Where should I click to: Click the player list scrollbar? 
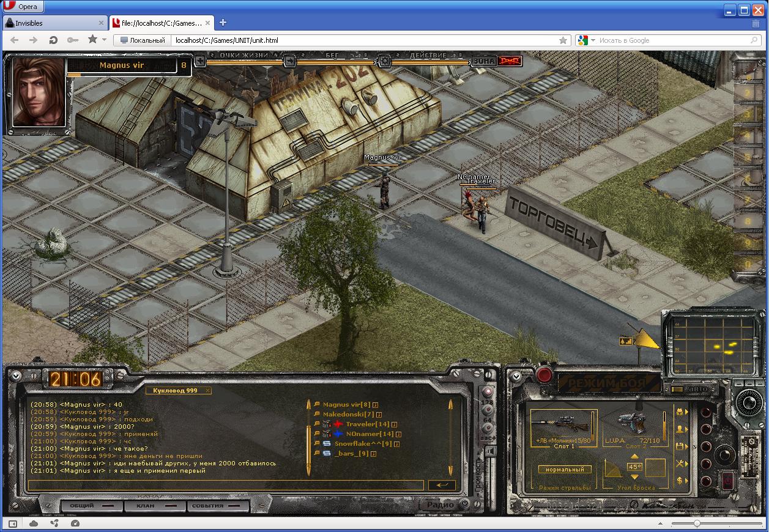point(451,437)
